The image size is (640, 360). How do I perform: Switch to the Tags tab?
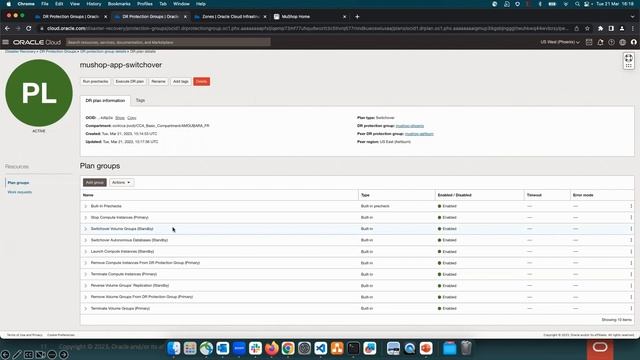[140, 100]
